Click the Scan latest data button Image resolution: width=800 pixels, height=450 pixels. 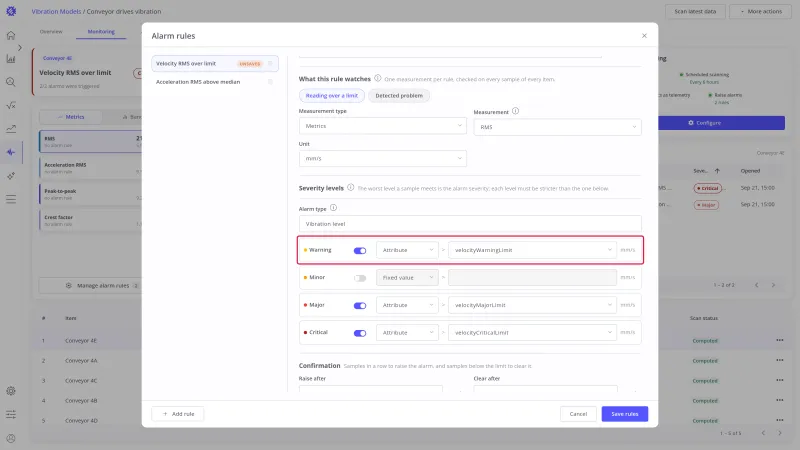(695, 11)
